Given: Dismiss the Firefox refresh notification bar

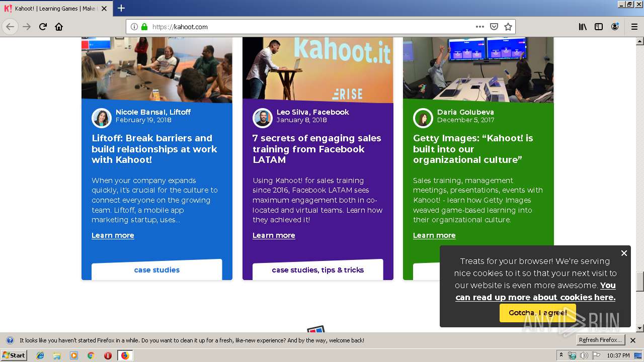Looking at the screenshot, I should coord(633,340).
